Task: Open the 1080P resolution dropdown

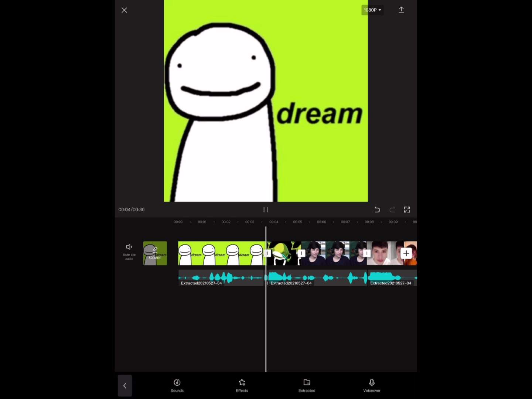Action: (x=372, y=10)
